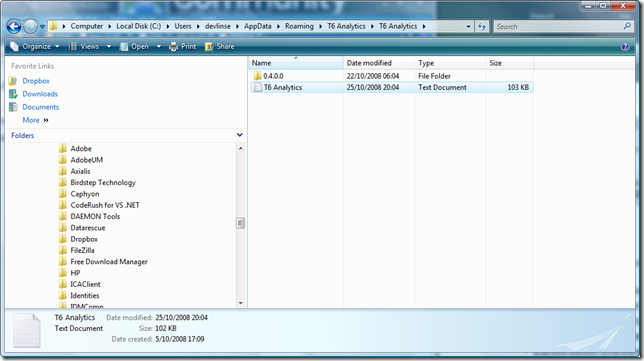
Task: Sort by the Date modified column header
Action: (379, 63)
